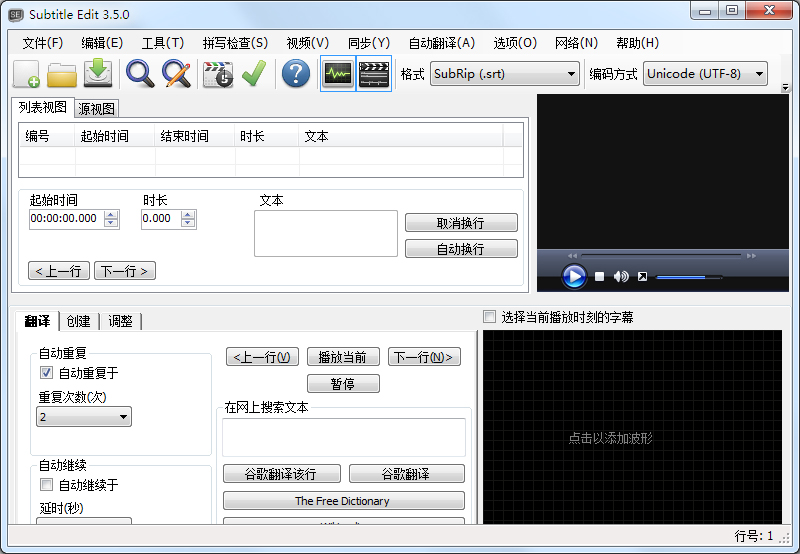Click 下一行(N)> button
The image size is (800, 554).
[x=424, y=357]
